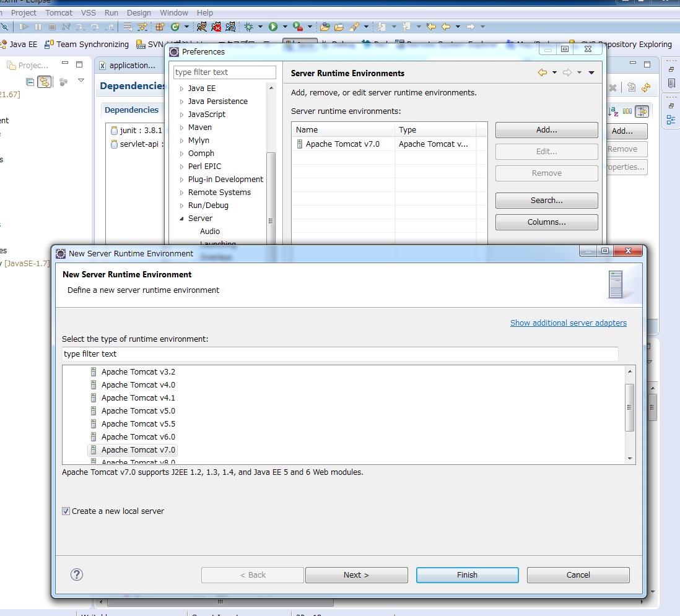
Task: Start Tomcat using the cat toolbar icon
Action: [x=202, y=27]
